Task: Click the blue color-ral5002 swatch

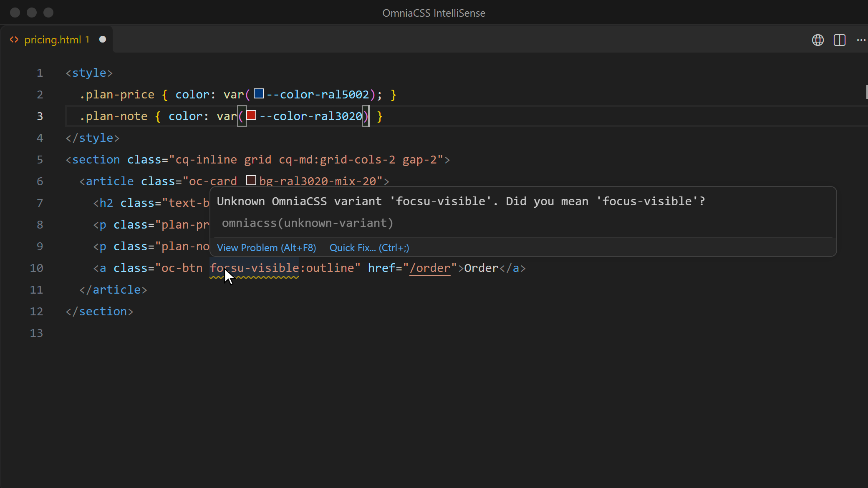Action: point(259,93)
